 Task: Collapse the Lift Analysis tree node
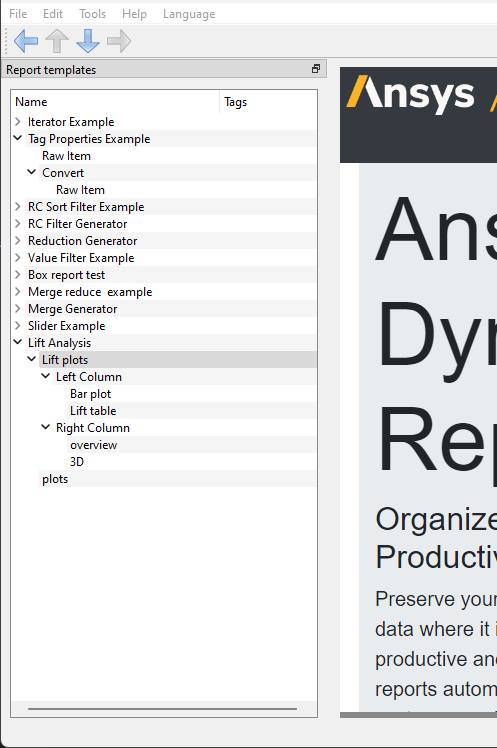[18, 342]
